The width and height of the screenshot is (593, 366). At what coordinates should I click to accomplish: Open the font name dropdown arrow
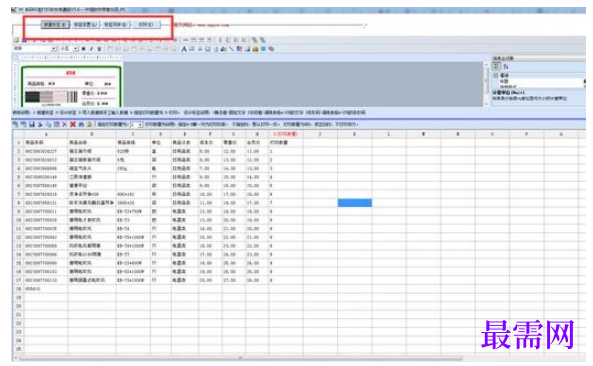[54, 49]
